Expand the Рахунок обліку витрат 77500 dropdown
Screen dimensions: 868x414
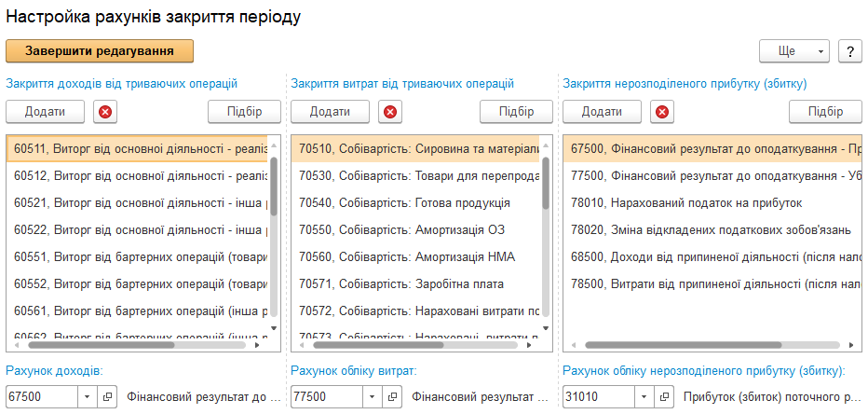pyautogui.click(x=372, y=397)
